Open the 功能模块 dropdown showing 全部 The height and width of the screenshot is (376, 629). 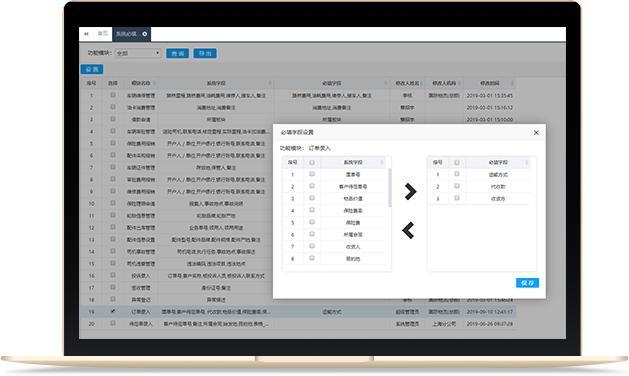click(138, 53)
